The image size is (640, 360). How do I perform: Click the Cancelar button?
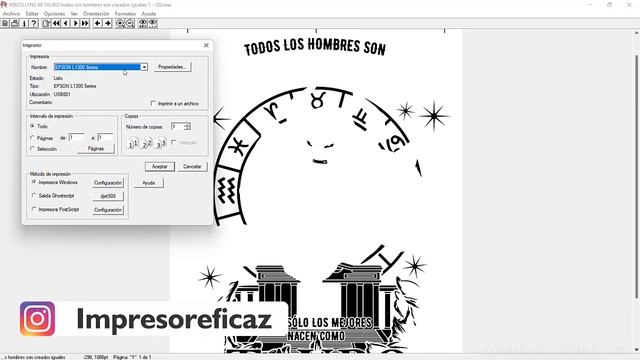click(192, 167)
